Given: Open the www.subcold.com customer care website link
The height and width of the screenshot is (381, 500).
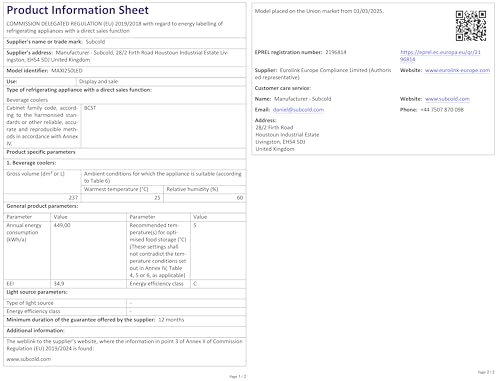Looking at the screenshot, I should [447, 99].
